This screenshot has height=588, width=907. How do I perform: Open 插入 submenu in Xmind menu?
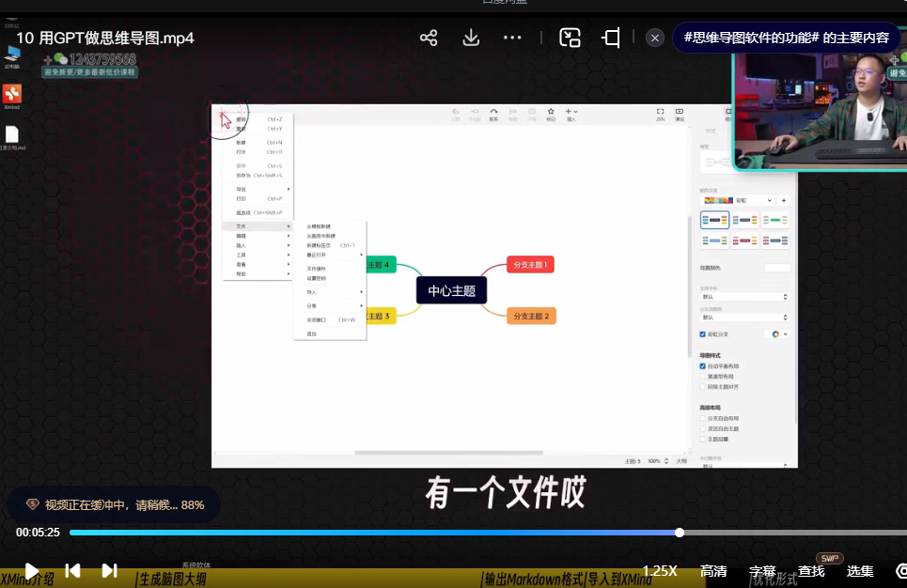click(258, 245)
